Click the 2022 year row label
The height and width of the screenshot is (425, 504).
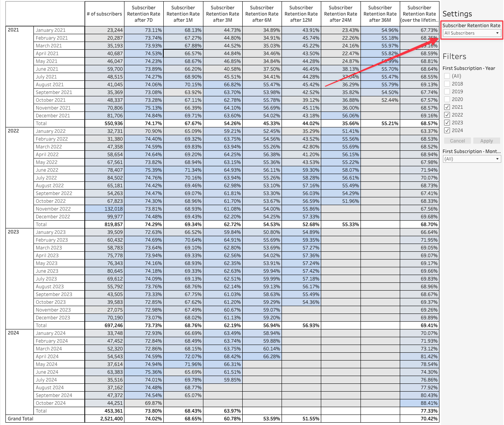pyautogui.click(x=14, y=131)
